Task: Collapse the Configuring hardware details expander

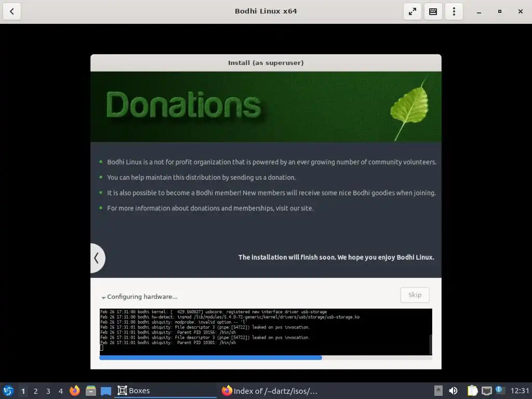Action: tap(103, 297)
